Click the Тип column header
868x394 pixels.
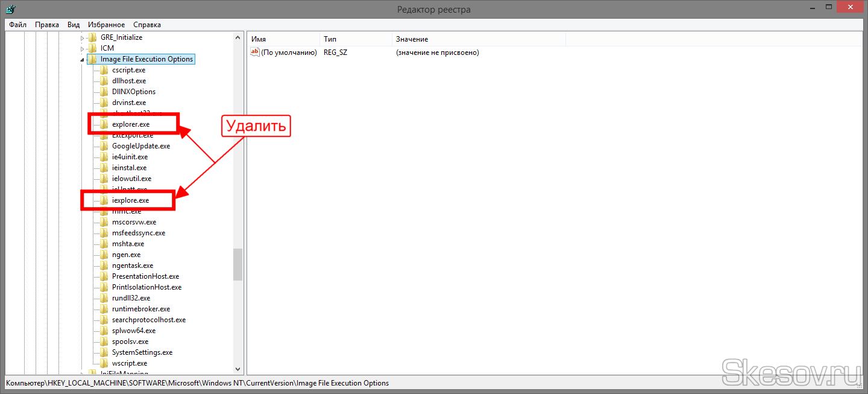point(330,39)
